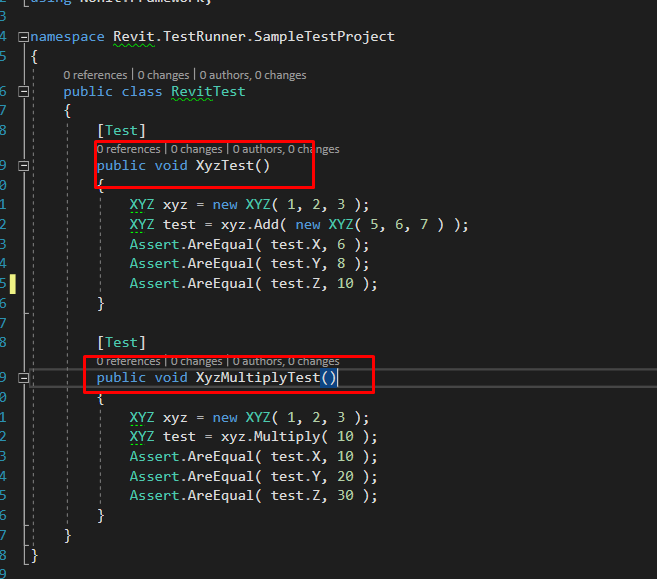Click Assert.AreEqual( test.Z, 30 ) line
Screen dimensions: 657x579
pyautogui.click(x=253, y=496)
